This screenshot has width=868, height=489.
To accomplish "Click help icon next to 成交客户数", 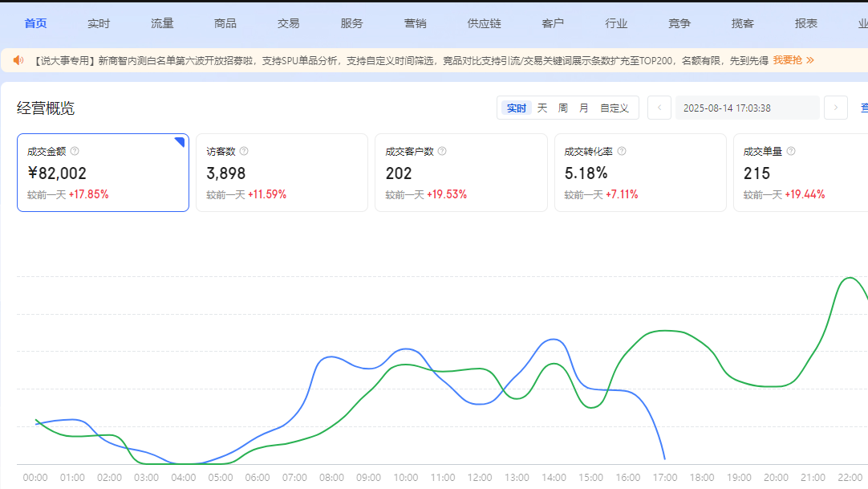I will coord(442,151).
